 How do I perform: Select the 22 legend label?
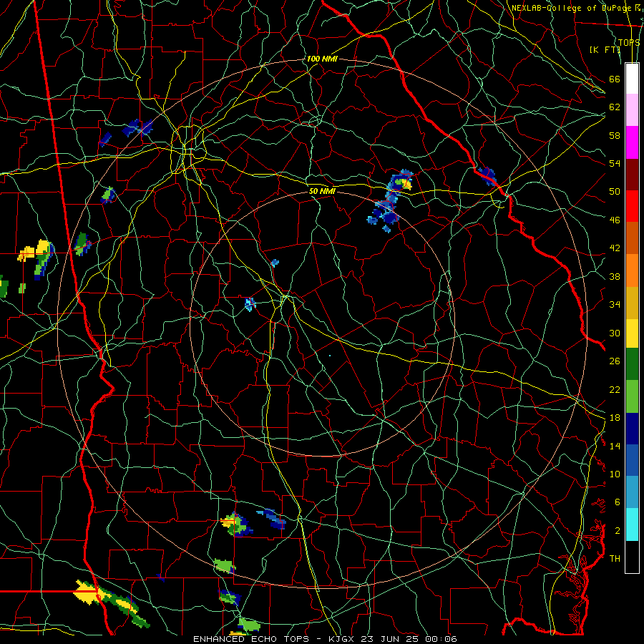[x=615, y=389]
